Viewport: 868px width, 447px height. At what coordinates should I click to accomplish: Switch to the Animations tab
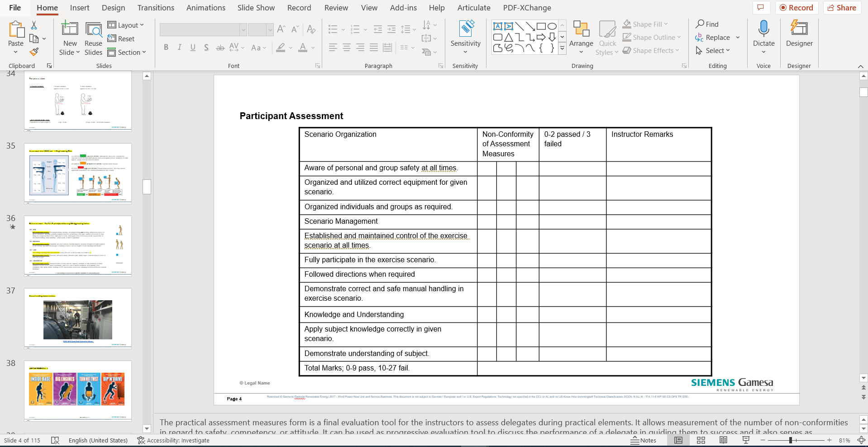click(206, 8)
